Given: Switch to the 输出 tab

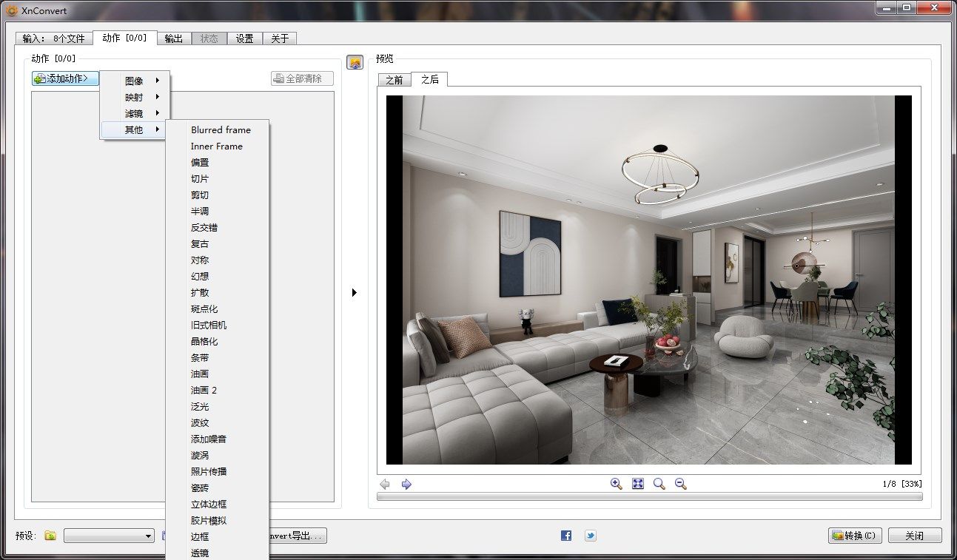Looking at the screenshot, I should (174, 38).
